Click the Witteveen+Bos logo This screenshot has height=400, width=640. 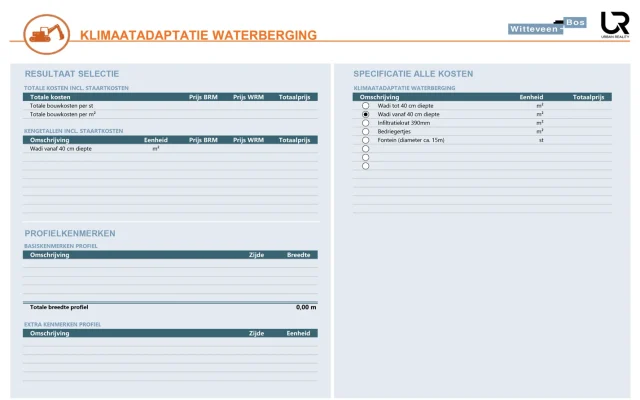click(547, 25)
